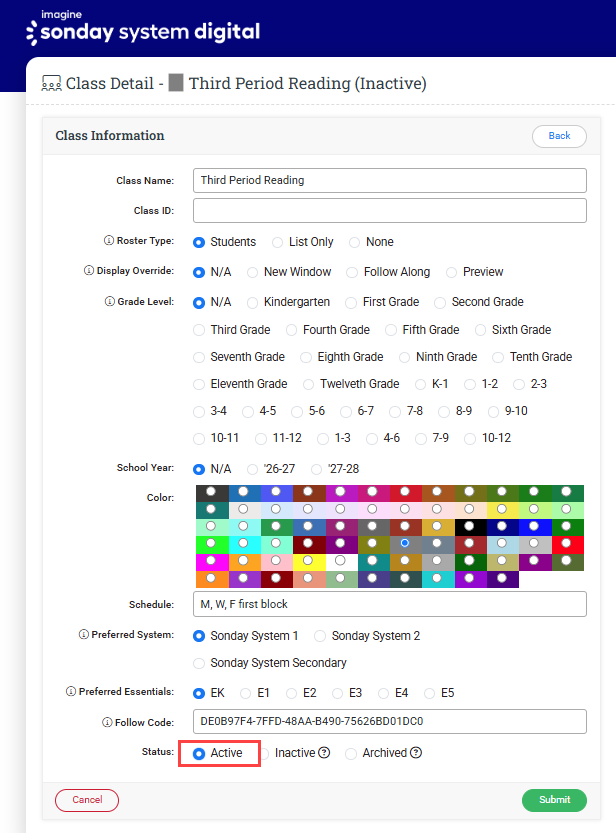Set status to Archived

pyautogui.click(x=350, y=754)
